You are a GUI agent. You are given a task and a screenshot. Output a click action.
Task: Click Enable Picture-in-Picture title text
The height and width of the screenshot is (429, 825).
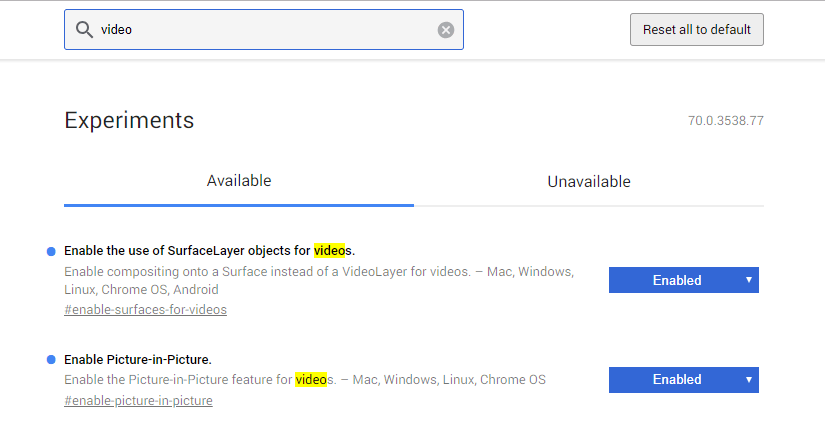(138, 359)
